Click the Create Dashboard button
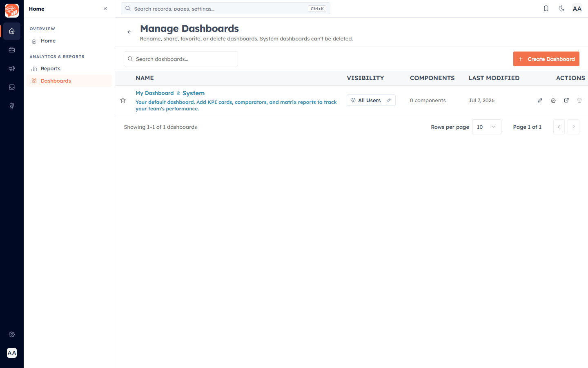The height and width of the screenshot is (368, 588). [546, 59]
